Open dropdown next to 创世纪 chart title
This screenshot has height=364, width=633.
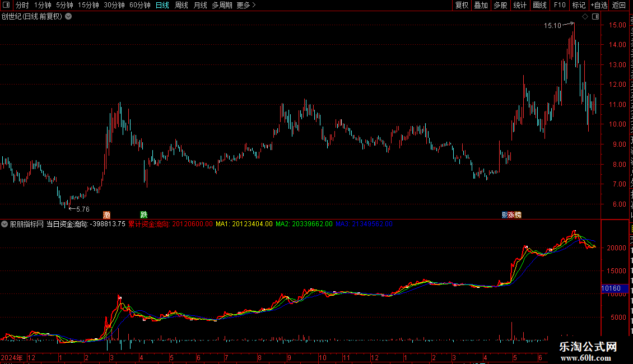[x=69, y=17]
